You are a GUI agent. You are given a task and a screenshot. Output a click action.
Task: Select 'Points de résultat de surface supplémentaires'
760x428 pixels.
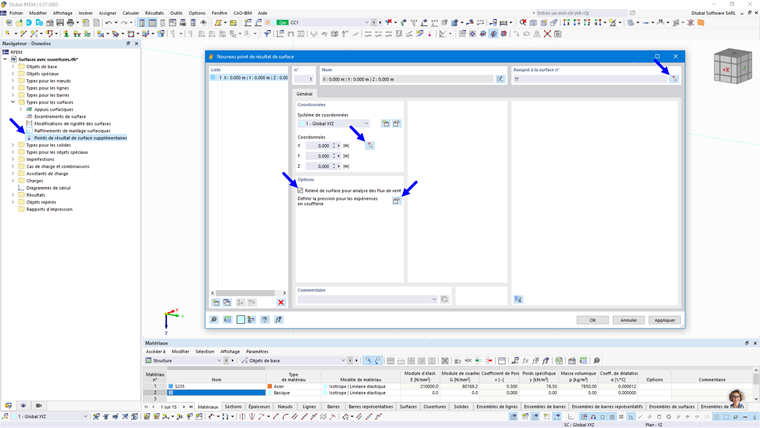pos(80,138)
